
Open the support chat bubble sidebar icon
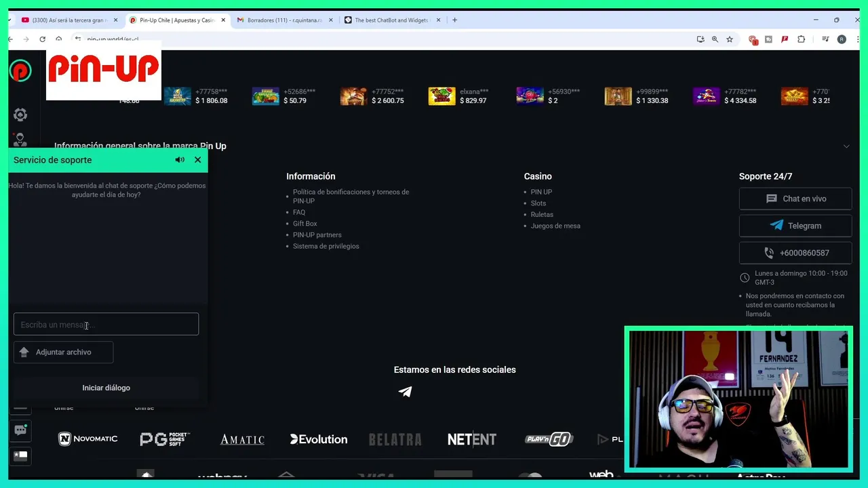20,430
